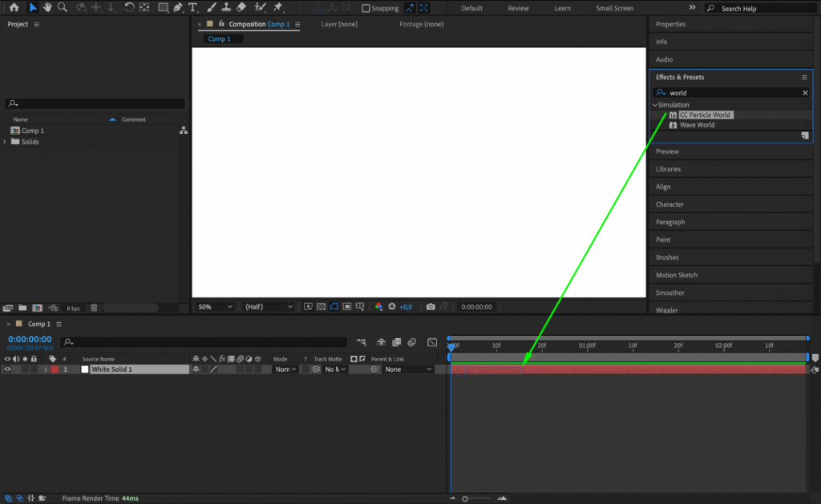Viewport: 821px width, 504px height.
Task: Open the resolution dropdown showing Half
Action: point(267,306)
